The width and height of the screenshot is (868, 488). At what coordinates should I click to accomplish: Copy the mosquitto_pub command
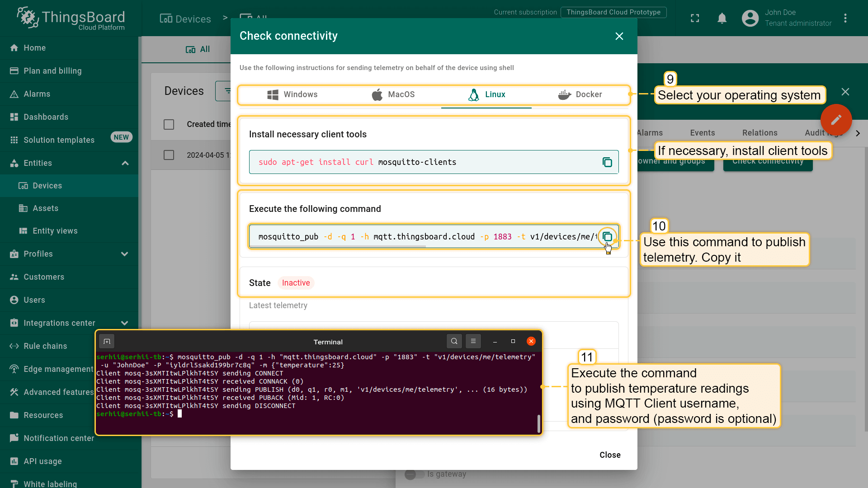[607, 237]
